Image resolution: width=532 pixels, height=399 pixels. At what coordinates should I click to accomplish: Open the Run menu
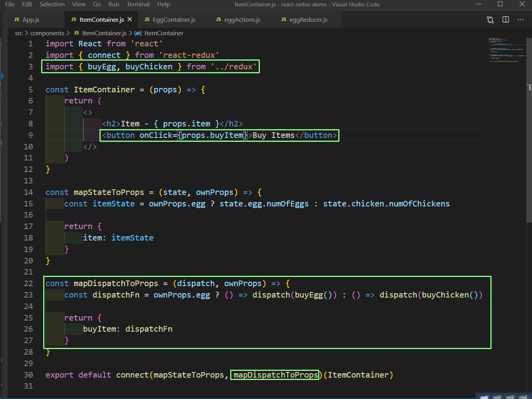[x=114, y=4]
